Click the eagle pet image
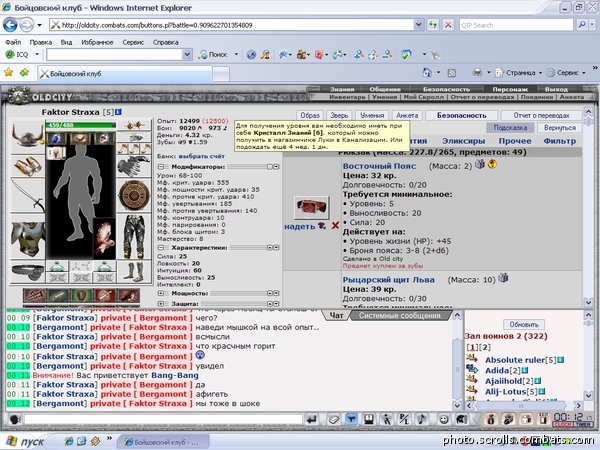 click(104, 238)
